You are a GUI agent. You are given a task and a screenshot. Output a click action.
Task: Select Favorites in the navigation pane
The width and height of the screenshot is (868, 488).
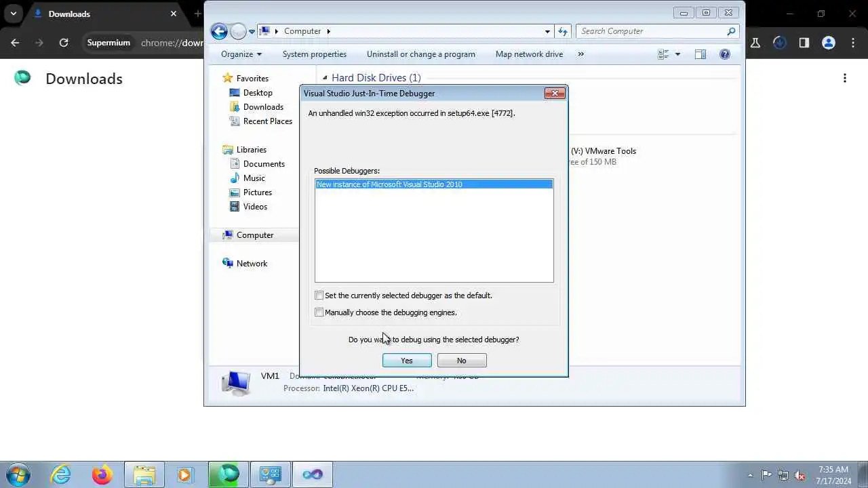coord(252,79)
